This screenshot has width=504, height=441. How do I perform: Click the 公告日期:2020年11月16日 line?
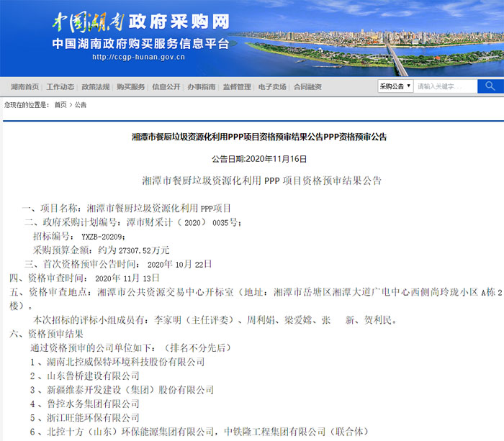point(259,159)
